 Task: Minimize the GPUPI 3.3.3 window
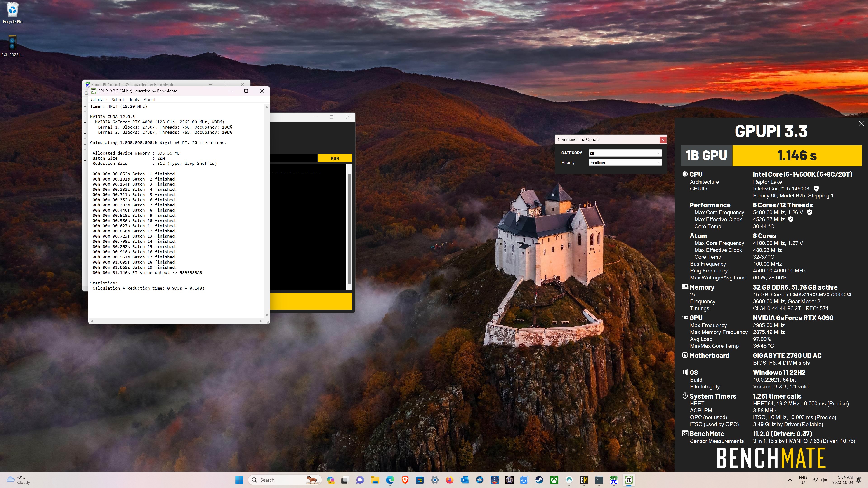coord(231,91)
